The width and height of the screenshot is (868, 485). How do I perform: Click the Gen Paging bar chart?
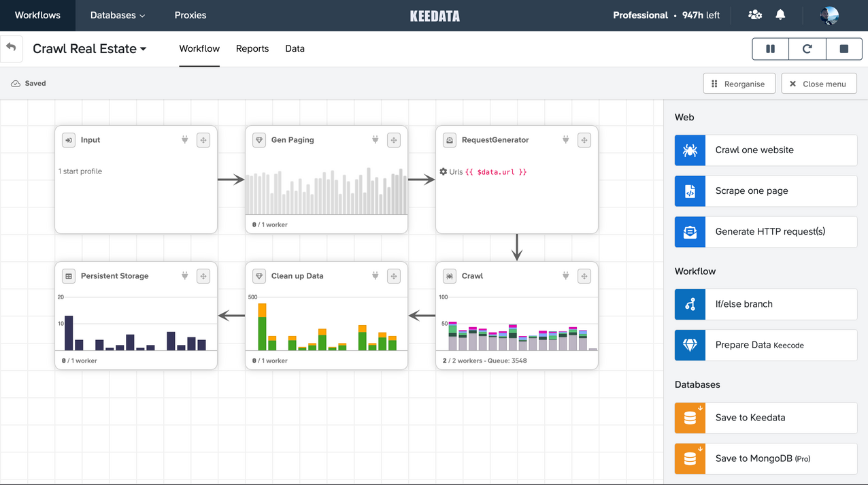(327, 190)
